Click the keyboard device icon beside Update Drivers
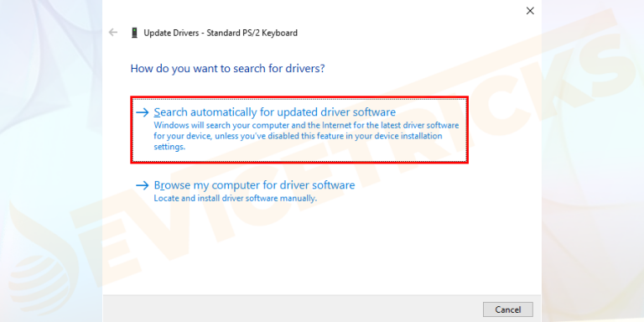The height and width of the screenshot is (322, 644). click(x=134, y=33)
